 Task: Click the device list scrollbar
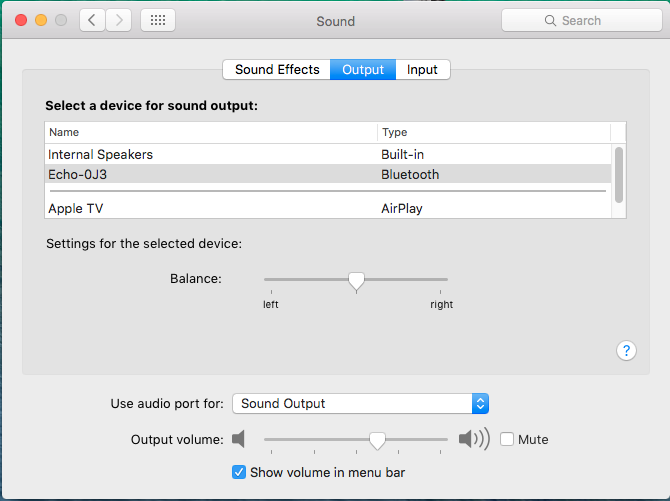(619, 174)
